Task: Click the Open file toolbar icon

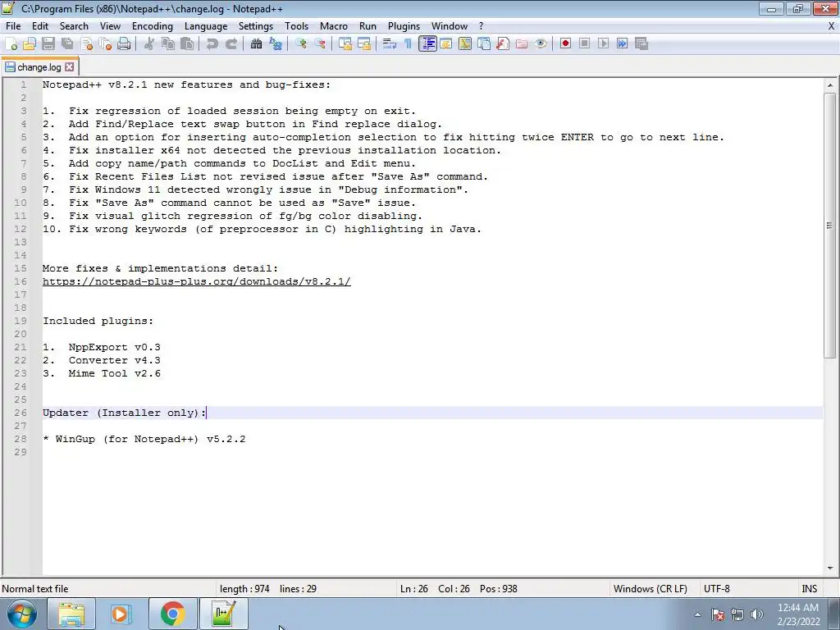Action: (30, 44)
